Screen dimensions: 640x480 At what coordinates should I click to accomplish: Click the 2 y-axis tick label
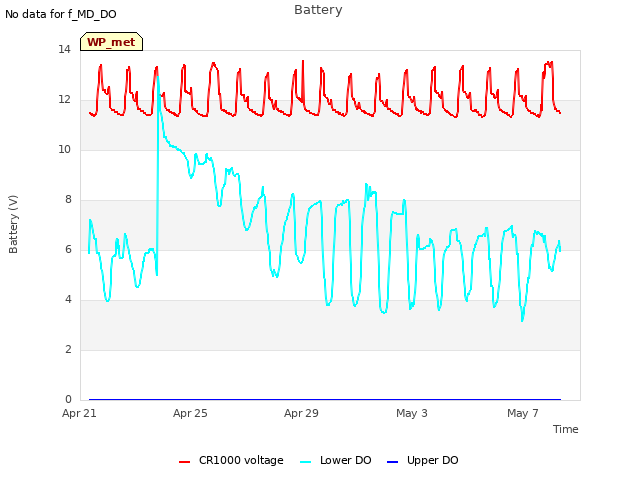68,349
